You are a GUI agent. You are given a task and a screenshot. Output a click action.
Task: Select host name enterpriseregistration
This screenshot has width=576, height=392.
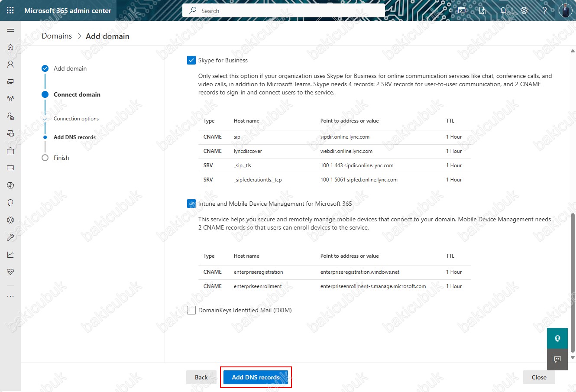pos(259,272)
